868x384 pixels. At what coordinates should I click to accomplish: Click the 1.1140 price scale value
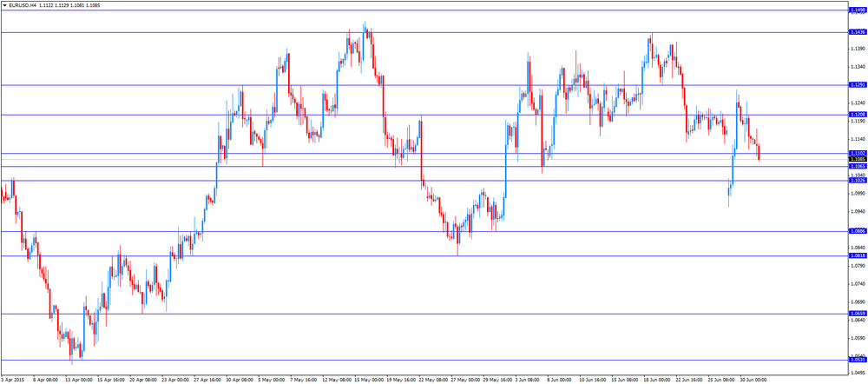[x=858, y=139]
